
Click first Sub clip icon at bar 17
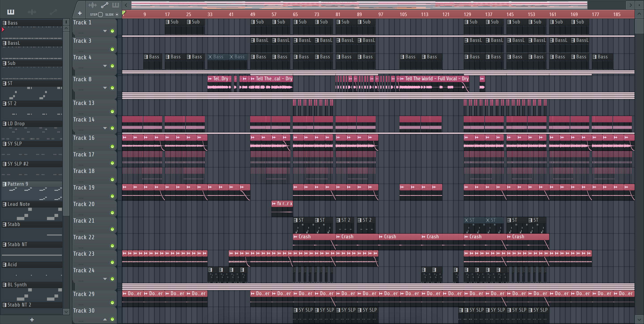167,22
